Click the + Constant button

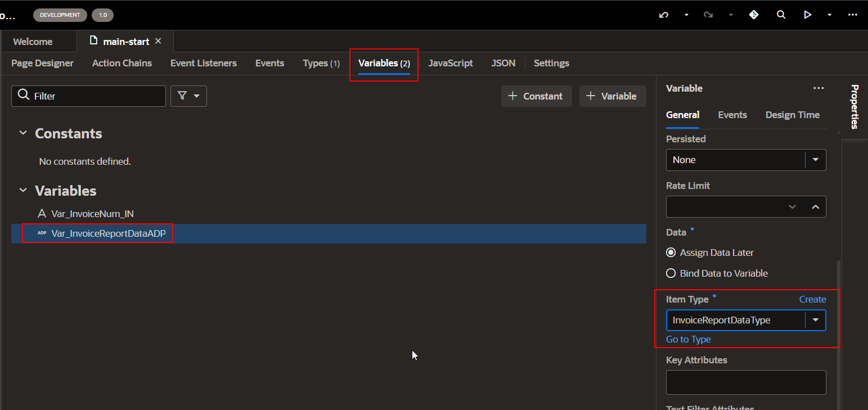click(537, 96)
